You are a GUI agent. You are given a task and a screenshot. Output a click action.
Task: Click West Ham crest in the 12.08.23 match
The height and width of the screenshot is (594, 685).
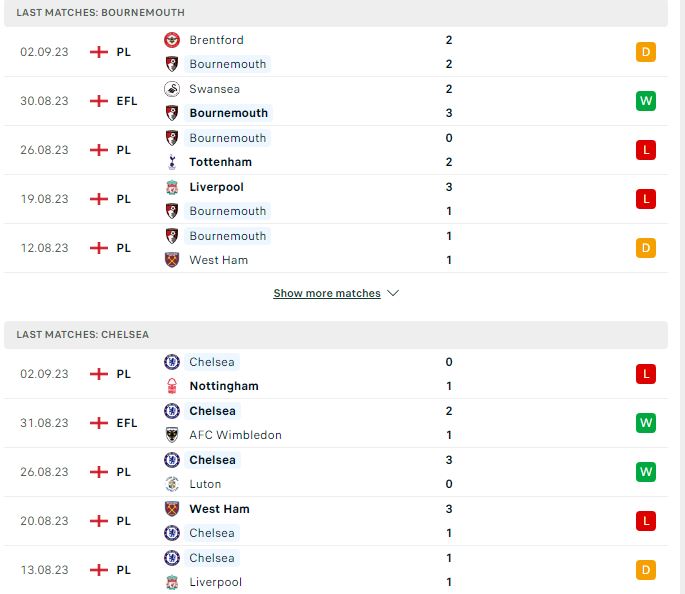point(172,260)
